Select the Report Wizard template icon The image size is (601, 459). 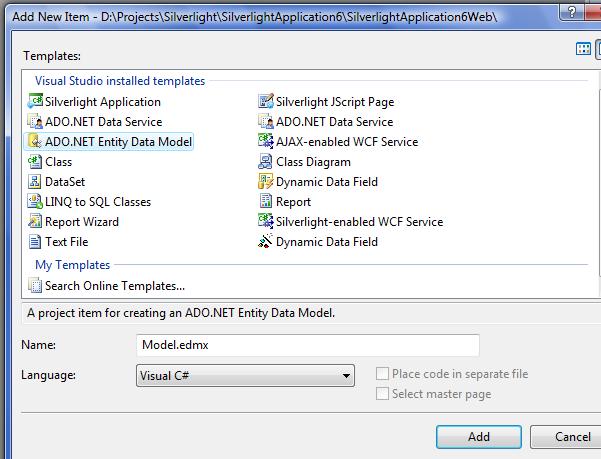[x=36, y=222]
